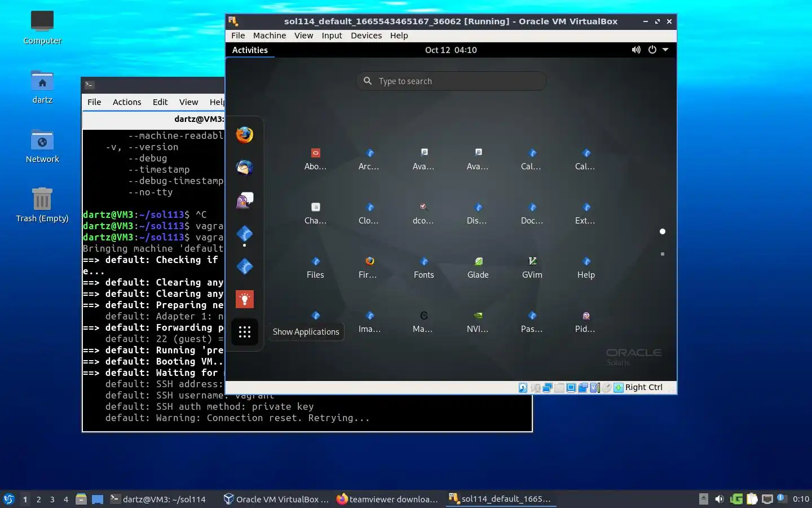Open the Trash (Empty) desktop icon

click(42, 205)
